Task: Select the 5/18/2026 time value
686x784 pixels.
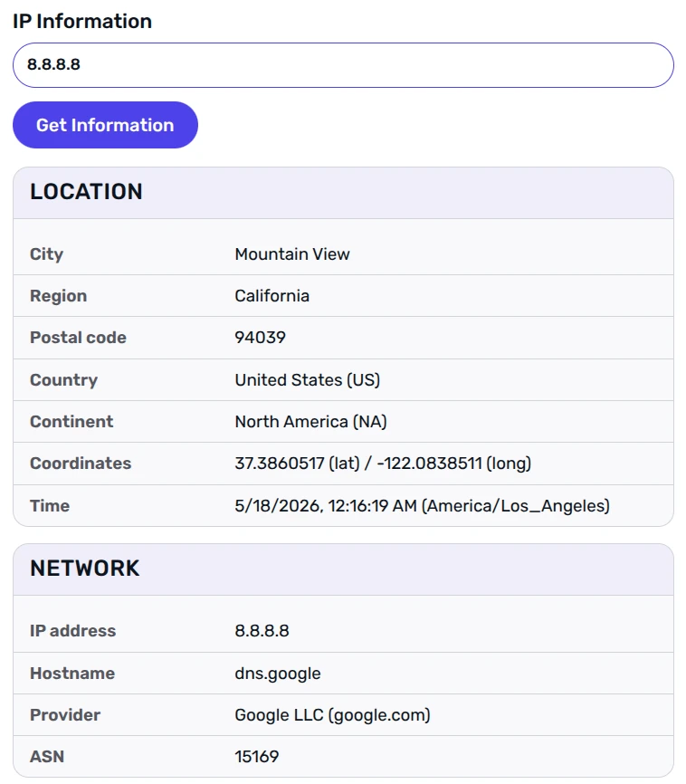Action: point(423,505)
